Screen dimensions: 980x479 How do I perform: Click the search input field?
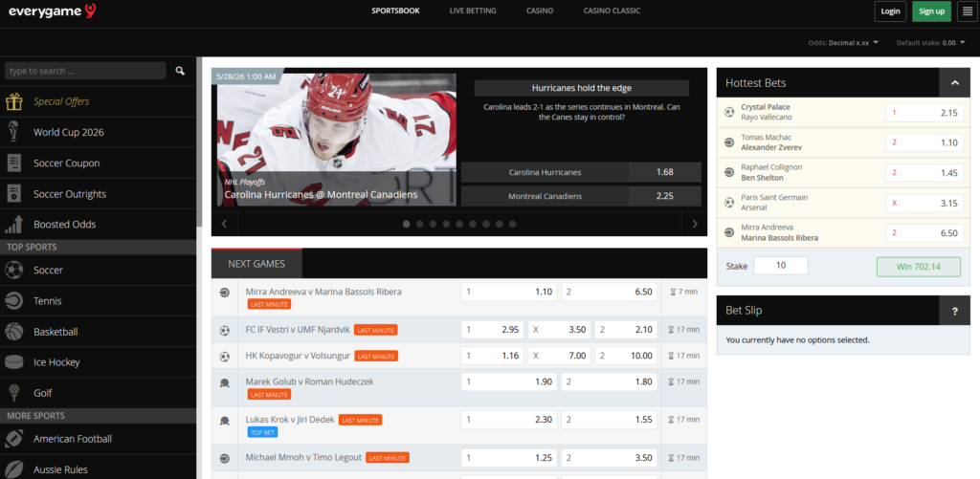pos(85,71)
